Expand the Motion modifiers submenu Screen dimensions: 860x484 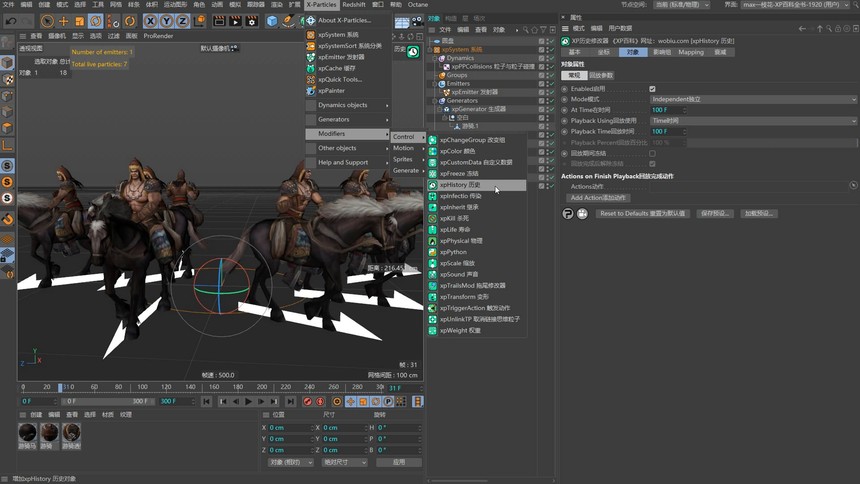pos(409,148)
